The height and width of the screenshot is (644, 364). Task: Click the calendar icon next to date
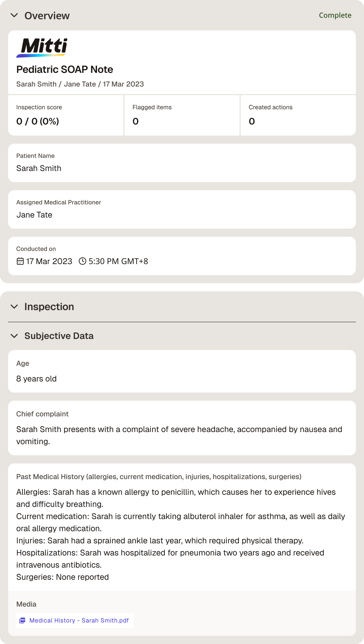point(20,261)
